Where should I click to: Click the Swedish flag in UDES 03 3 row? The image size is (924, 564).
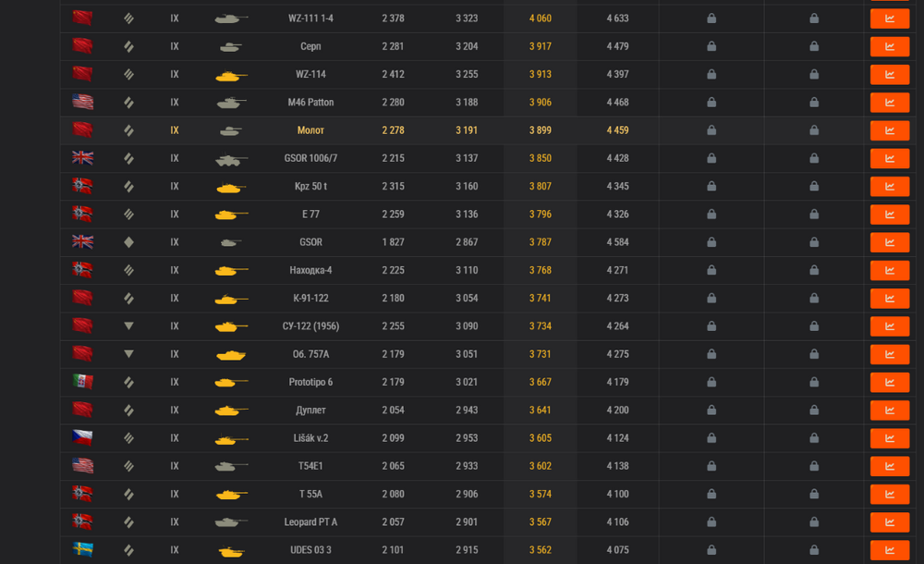click(83, 550)
